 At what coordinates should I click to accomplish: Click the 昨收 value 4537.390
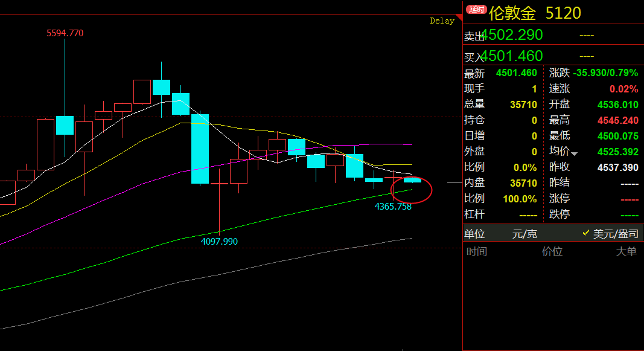(x=617, y=168)
